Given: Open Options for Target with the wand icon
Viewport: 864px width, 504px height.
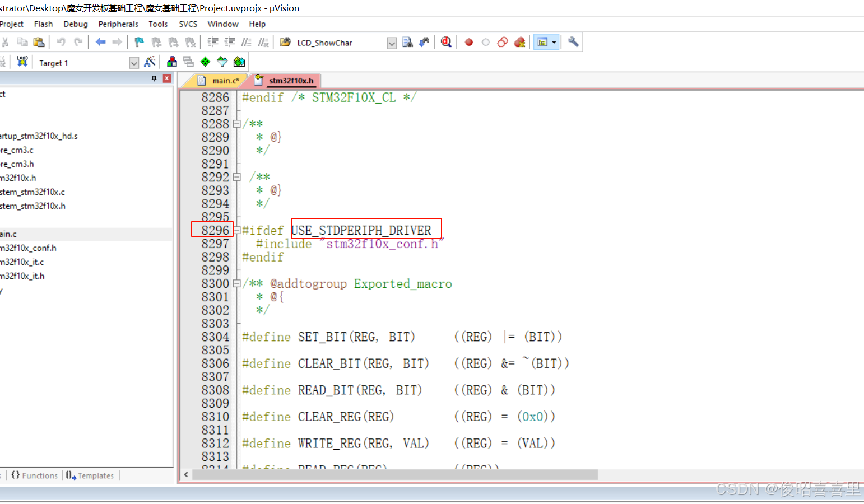Looking at the screenshot, I should click(150, 62).
